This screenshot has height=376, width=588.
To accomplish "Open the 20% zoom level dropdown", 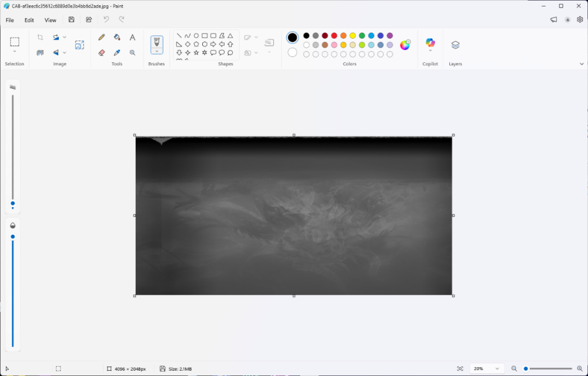I will click(487, 368).
